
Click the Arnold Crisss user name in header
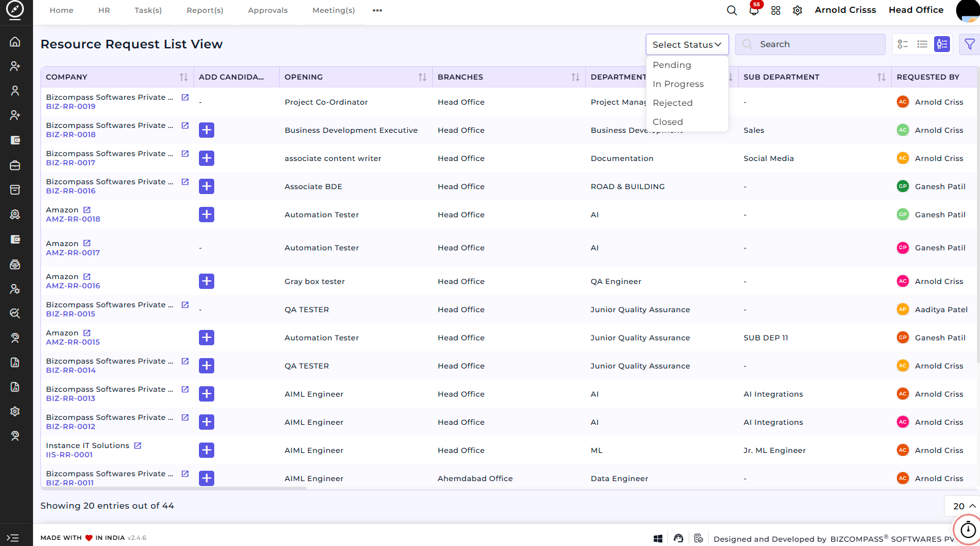845,10
